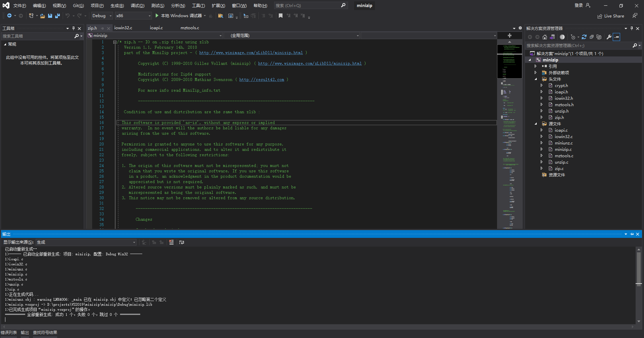Screen dimensions: 644x338
Task: Click the gear icon beside editor tabs
Action: click(520, 28)
